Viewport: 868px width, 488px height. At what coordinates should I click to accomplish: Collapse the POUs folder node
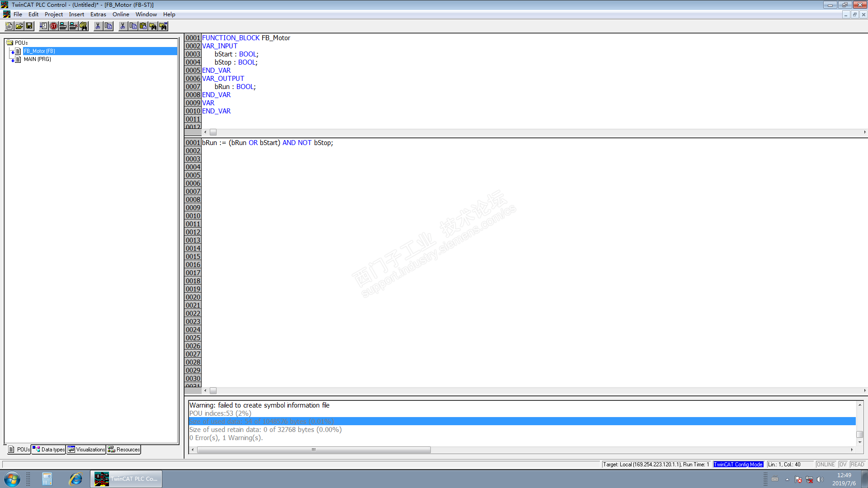pos(9,42)
